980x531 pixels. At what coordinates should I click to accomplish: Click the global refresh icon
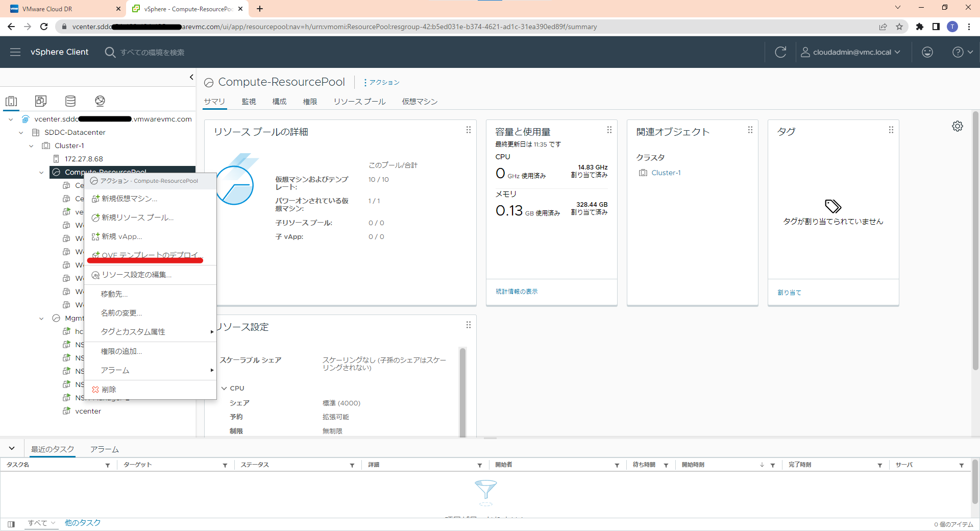pyautogui.click(x=780, y=52)
